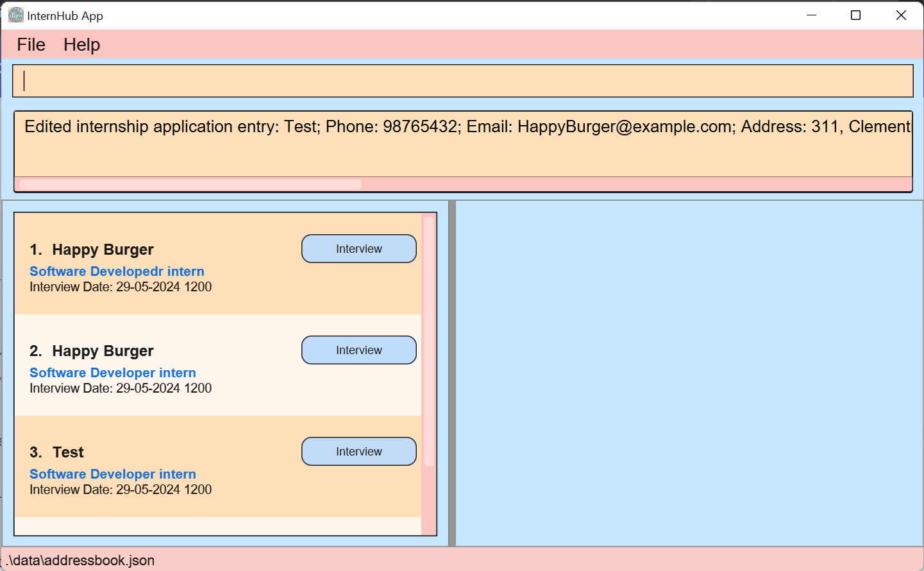Image resolution: width=924 pixels, height=571 pixels.
Task: Click the InternHub App title bar icon
Action: 16,15
